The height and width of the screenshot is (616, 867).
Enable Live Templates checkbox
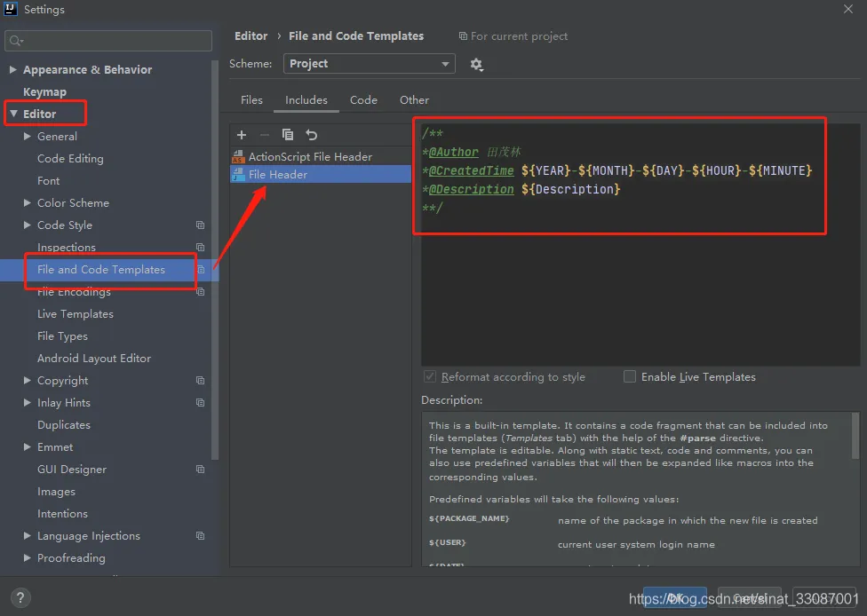coord(629,376)
